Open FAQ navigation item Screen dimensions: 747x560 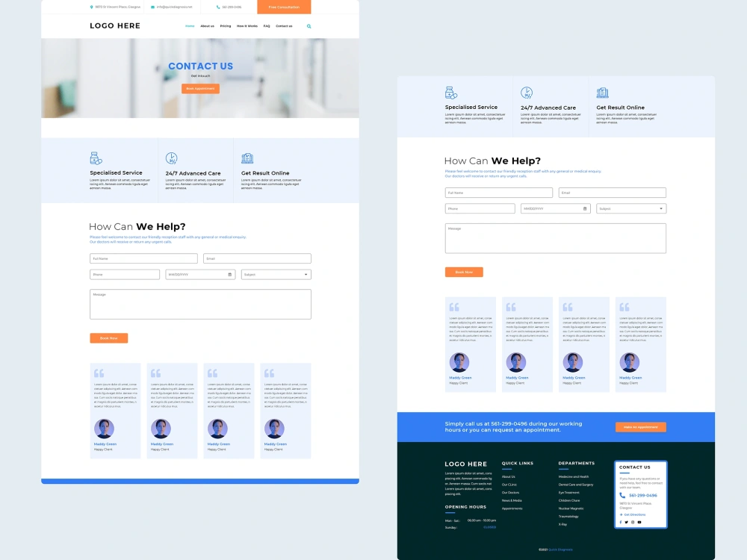[x=267, y=26]
